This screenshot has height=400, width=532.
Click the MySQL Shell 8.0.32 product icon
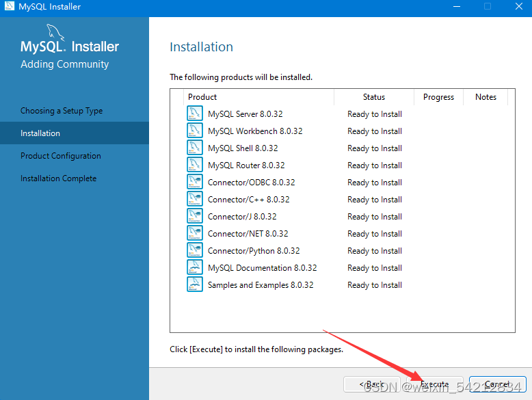pos(195,148)
